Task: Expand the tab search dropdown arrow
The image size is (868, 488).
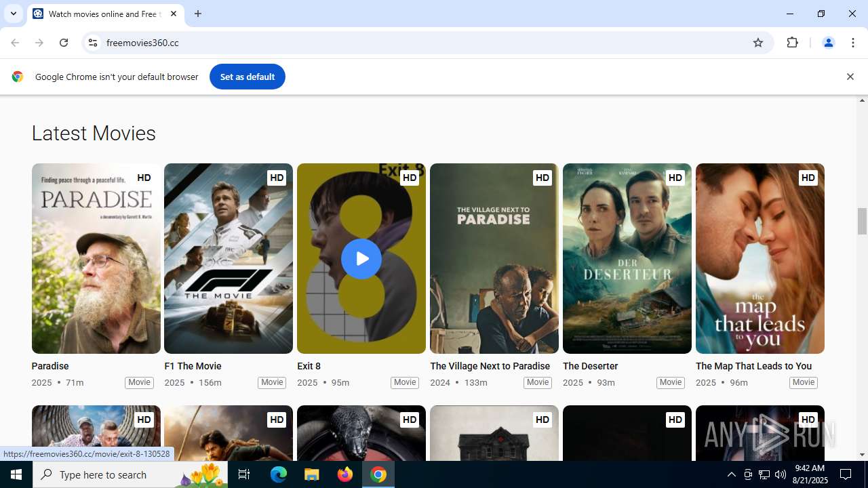Action: (13, 14)
